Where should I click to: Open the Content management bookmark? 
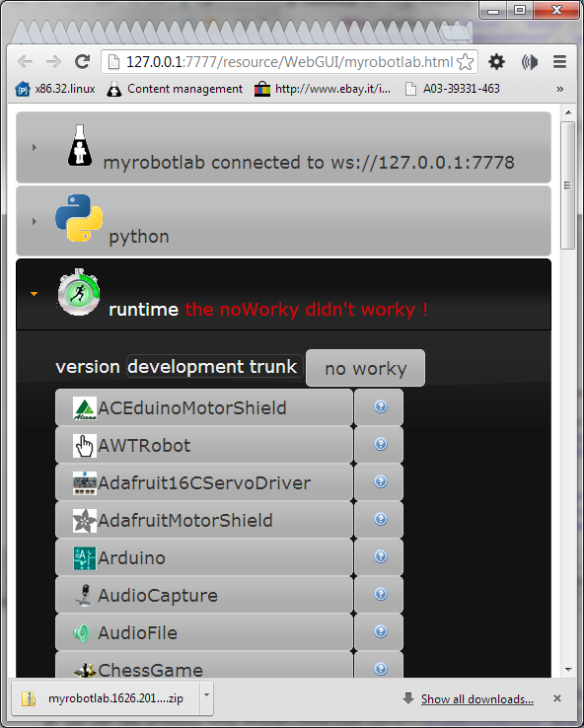pos(175,89)
